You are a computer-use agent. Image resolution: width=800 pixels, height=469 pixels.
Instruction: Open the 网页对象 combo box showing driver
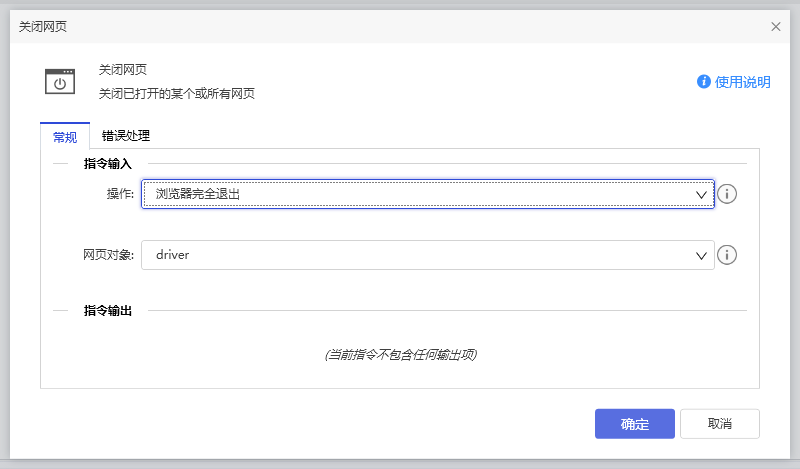tap(420, 255)
